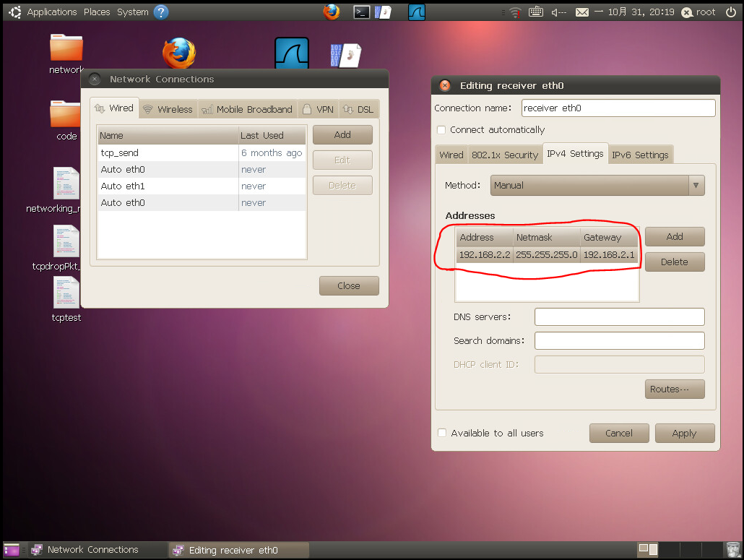Launch Wireshark from the top panel
This screenshot has height=560, width=744.
(416, 12)
